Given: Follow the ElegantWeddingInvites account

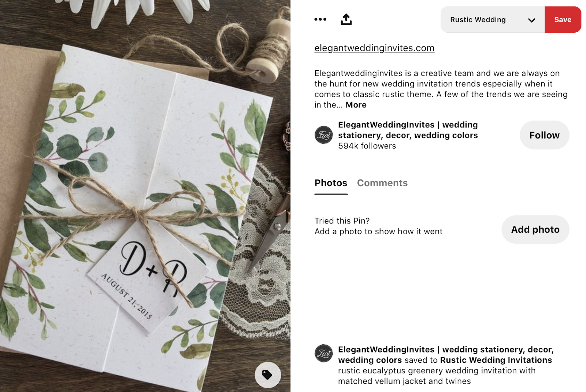Looking at the screenshot, I should (x=544, y=135).
